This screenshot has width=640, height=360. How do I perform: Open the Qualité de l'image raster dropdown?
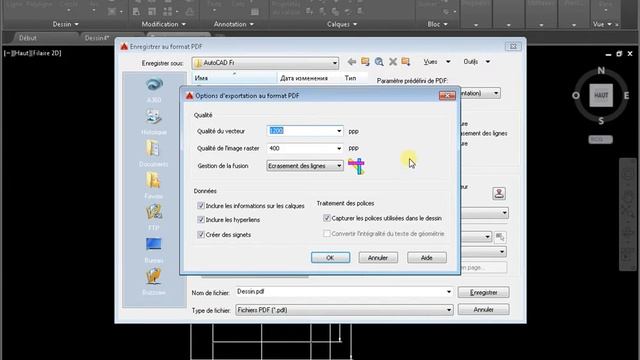point(339,148)
